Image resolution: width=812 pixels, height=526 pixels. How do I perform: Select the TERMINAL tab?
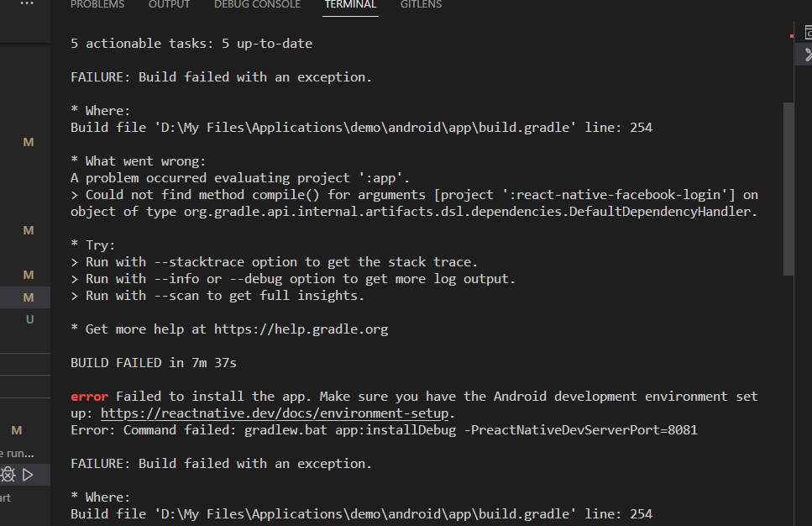pyautogui.click(x=351, y=5)
